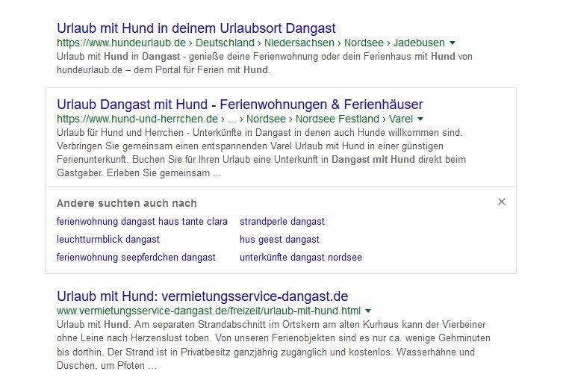Expand the arrow beside hund-und-herrchen.de URL

pos(420,119)
